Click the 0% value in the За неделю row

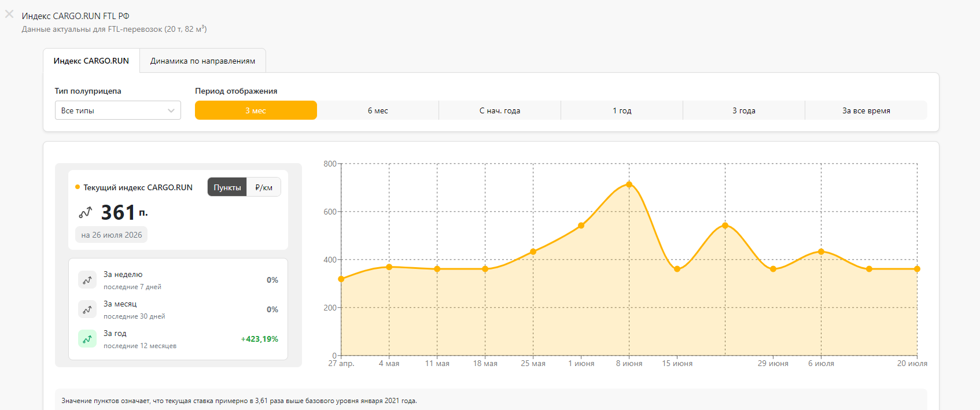(272, 280)
